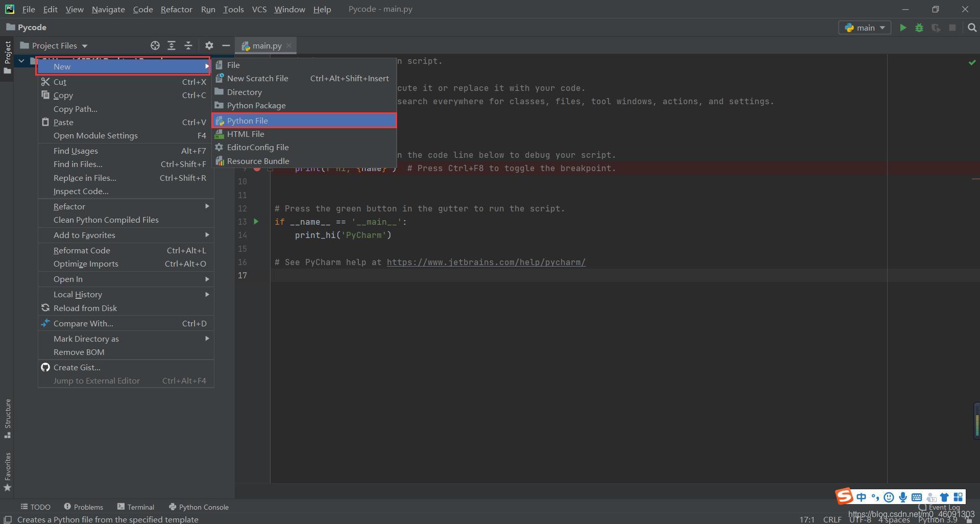This screenshot has width=980, height=524.
Task: Click the green run arrow on line 13
Action: (256, 222)
